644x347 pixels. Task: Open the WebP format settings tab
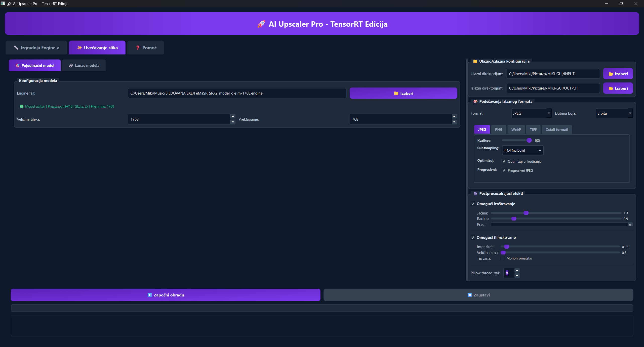516,129
